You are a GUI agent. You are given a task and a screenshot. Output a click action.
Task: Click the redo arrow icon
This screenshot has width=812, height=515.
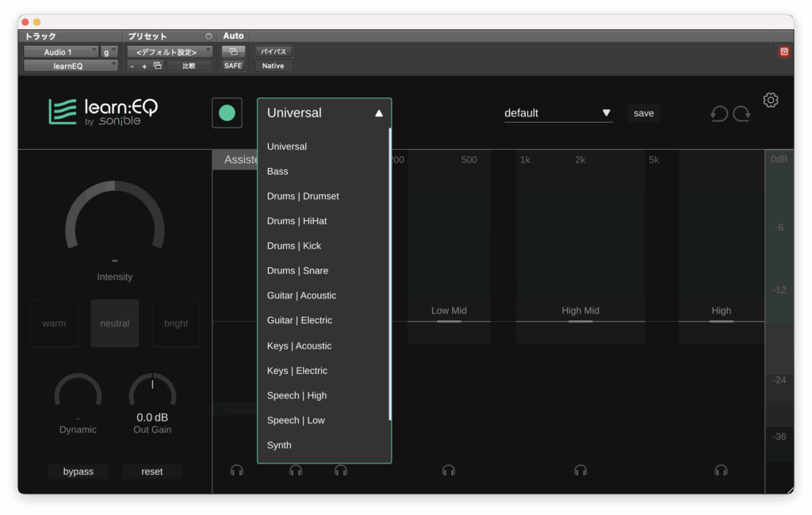[x=741, y=113]
